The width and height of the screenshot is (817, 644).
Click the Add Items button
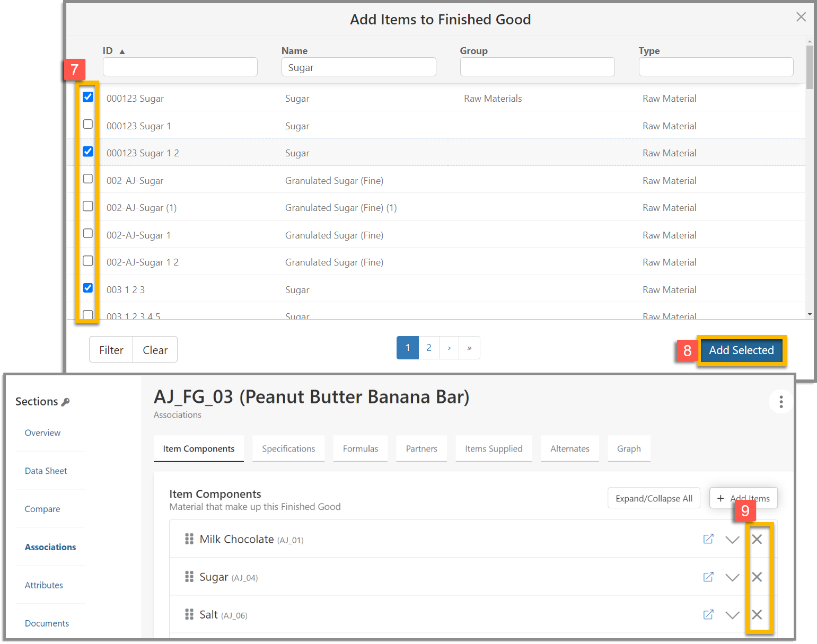pyautogui.click(x=744, y=498)
